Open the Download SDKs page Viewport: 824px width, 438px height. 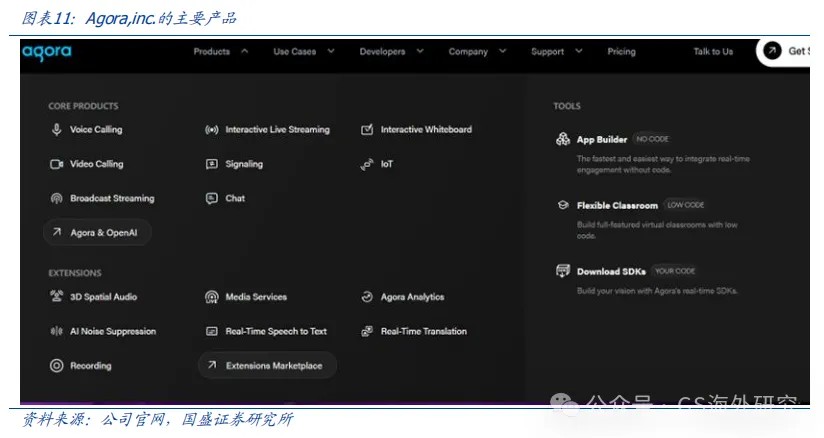(x=611, y=271)
